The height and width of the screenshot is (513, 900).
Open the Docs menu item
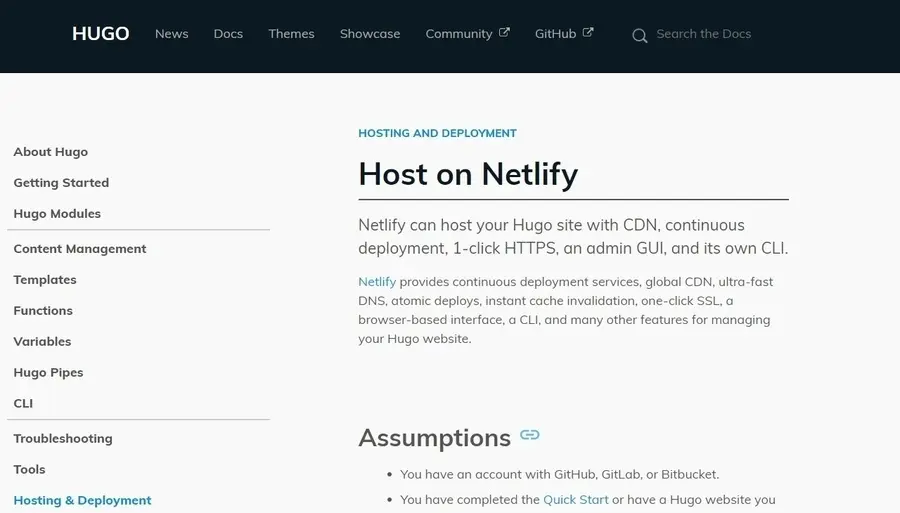[x=228, y=34]
